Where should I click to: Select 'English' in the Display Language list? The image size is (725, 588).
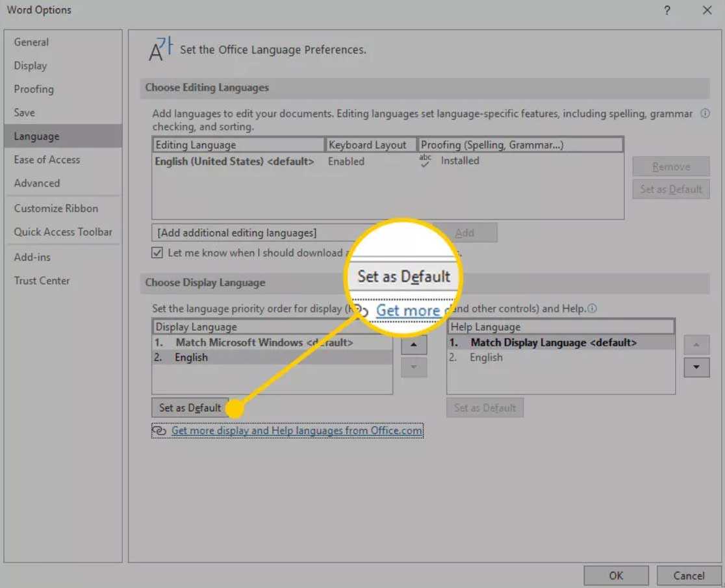(191, 357)
